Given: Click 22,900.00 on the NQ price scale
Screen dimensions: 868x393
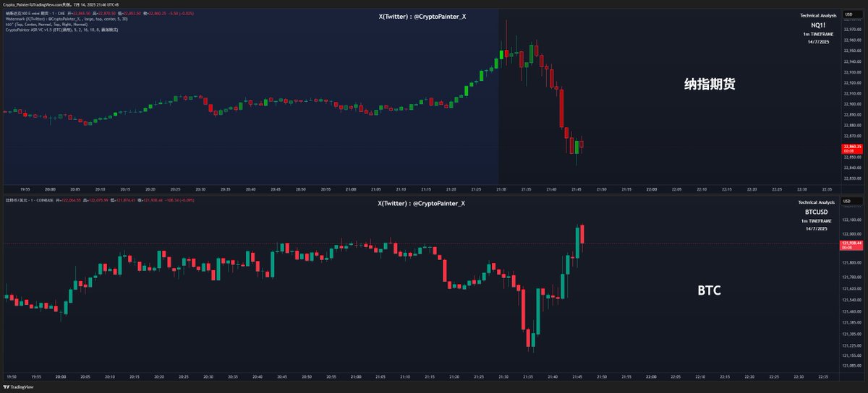Looking at the screenshot, I should 851,104.
